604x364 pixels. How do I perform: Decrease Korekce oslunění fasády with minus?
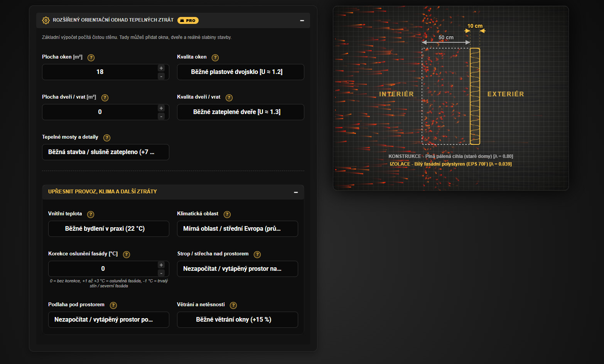point(161,273)
